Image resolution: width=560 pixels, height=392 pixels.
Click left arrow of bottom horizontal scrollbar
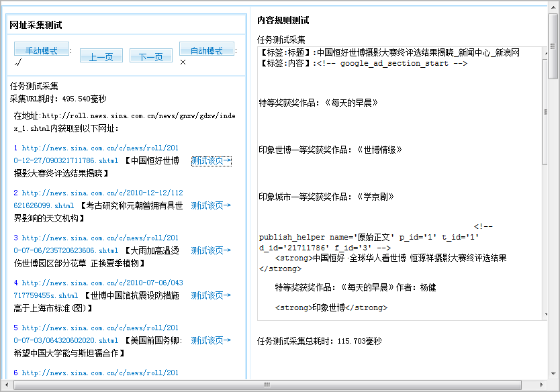pos(7,385)
